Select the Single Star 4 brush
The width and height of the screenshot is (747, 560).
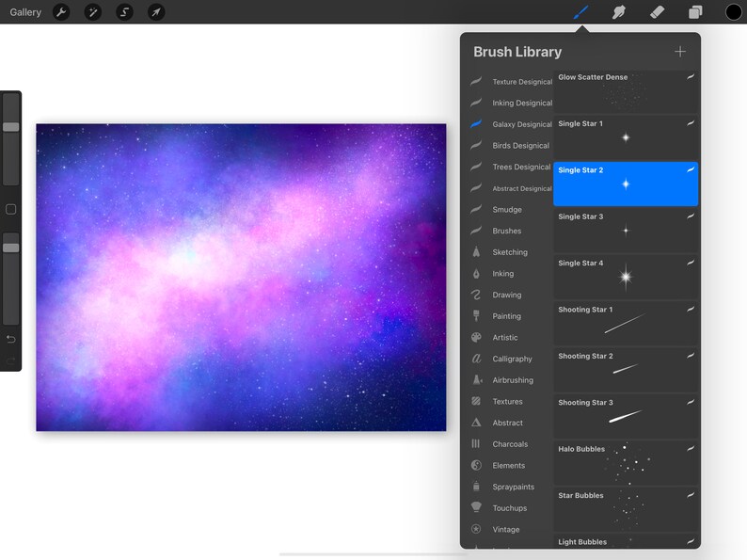click(626, 277)
